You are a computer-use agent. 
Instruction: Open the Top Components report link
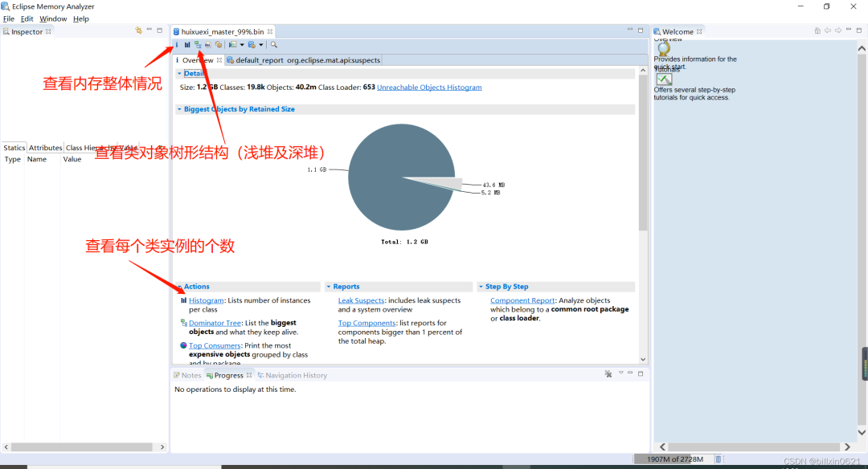click(x=367, y=323)
